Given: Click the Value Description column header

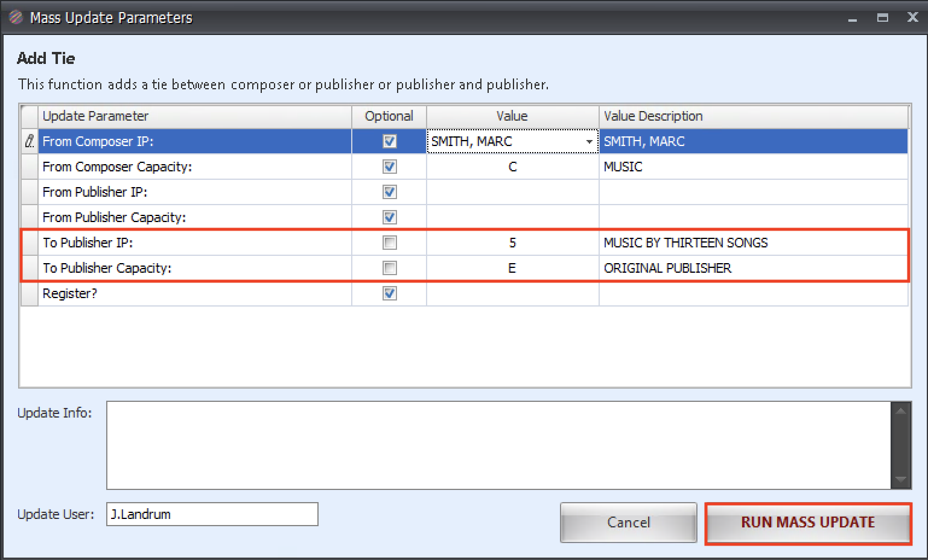Looking at the screenshot, I should click(x=752, y=116).
